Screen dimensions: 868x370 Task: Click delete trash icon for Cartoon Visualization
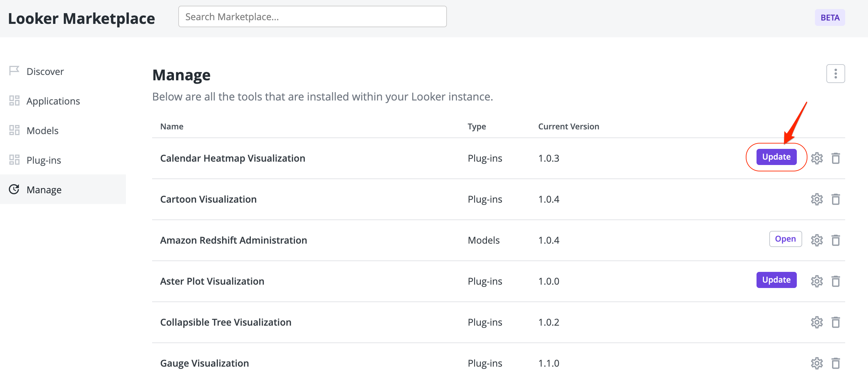(836, 199)
